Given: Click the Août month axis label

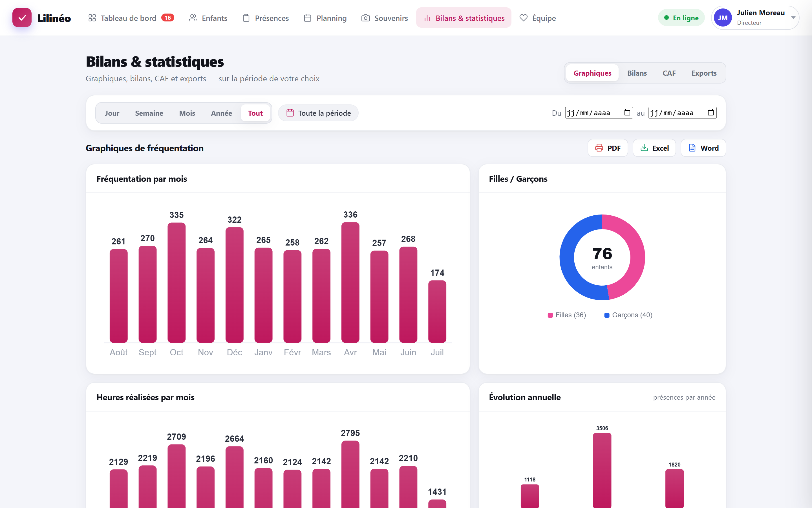Looking at the screenshot, I should tap(118, 352).
